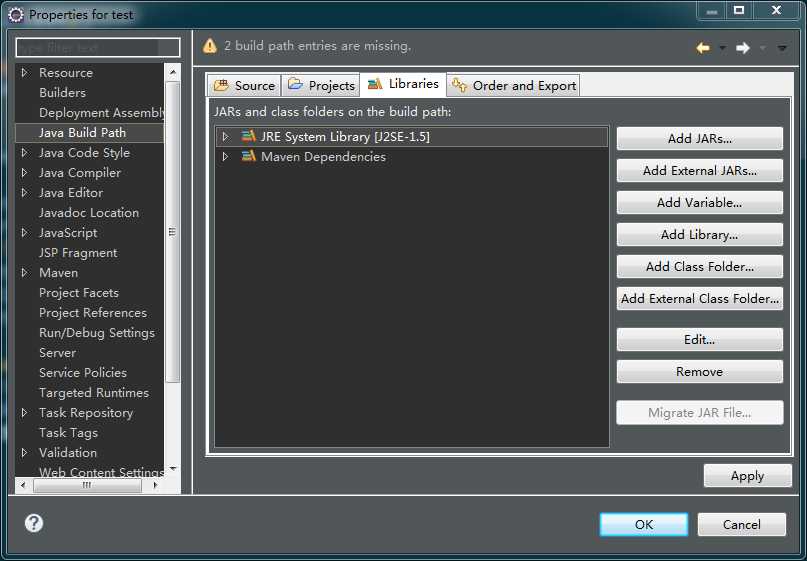Click the Add Variable... button
The image size is (807, 561).
point(699,202)
